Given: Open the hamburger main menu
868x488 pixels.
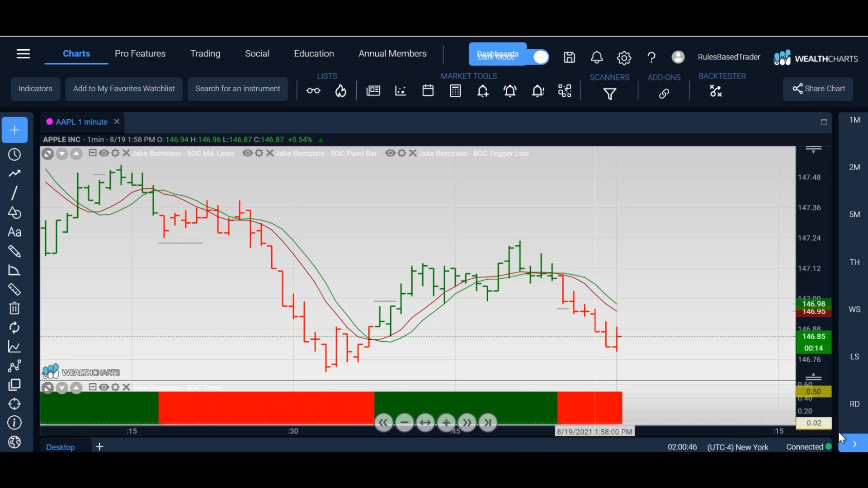Looking at the screenshot, I should click(x=23, y=54).
